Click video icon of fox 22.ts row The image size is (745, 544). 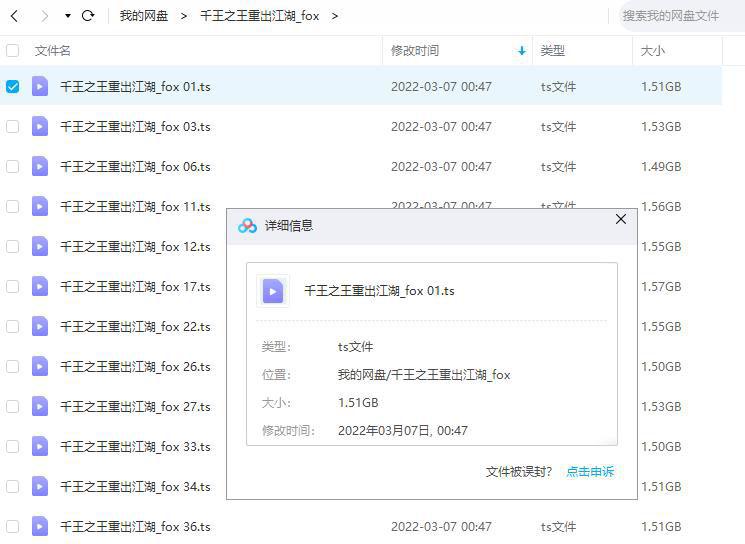[40, 326]
